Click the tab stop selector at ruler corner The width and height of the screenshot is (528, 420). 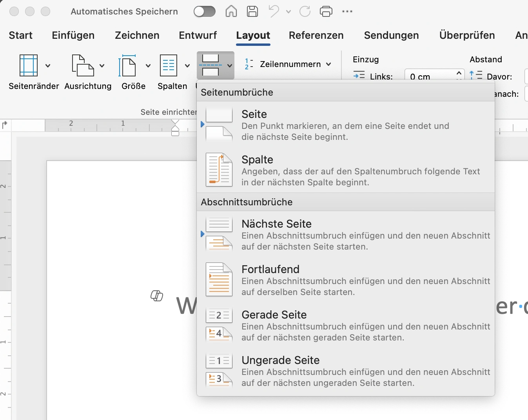click(x=5, y=125)
